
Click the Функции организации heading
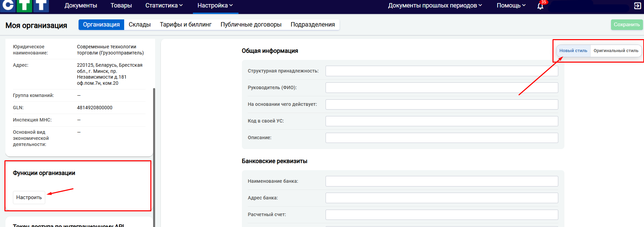pos(44,173)
